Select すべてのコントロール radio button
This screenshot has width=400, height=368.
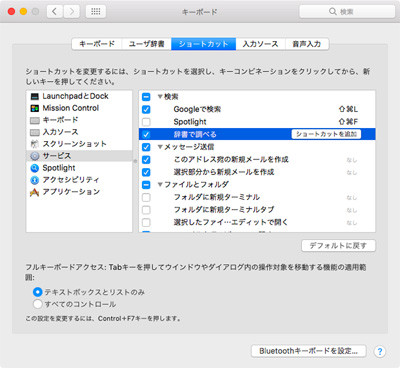[x=37, y=304]
